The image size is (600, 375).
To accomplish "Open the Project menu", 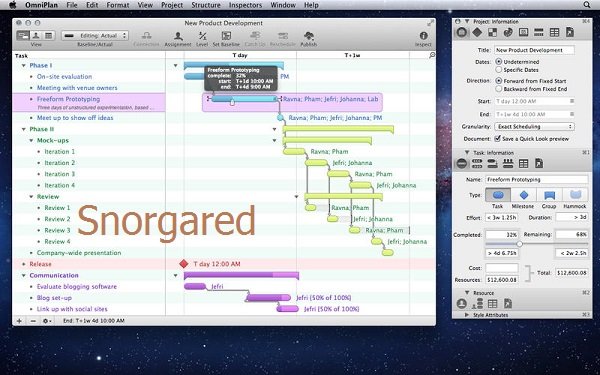I will (x=172, y=5).
